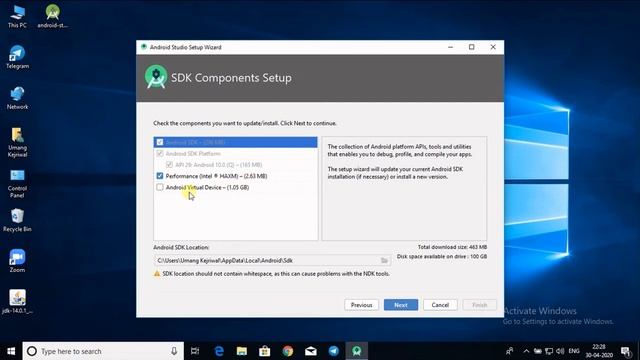Open android-studio installer desktop icon
Image resolution: width=640 pixels, height=360 pixels.
coord(52,17)
